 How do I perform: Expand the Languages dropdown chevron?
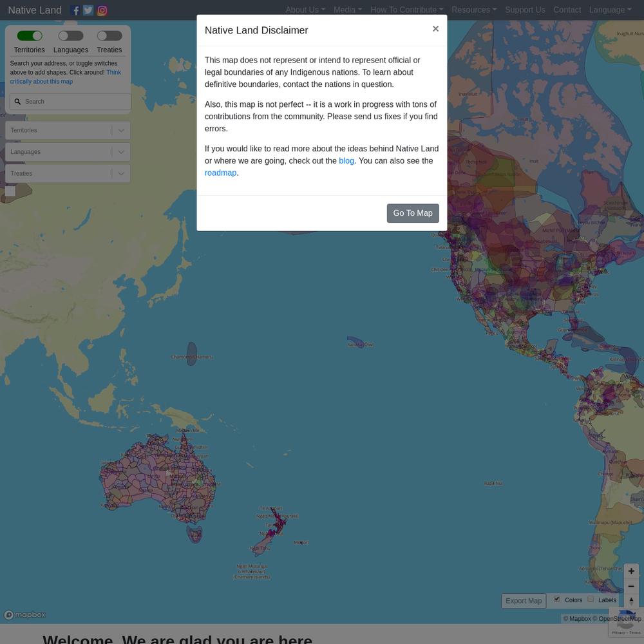pyautogui.click(x=121, y=152)
